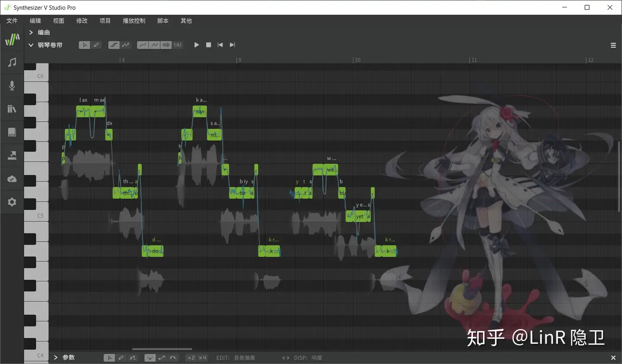The image size is (622, 364).
Task: Toggle note display in piano roll toolbar
Action: click(114, 45)
